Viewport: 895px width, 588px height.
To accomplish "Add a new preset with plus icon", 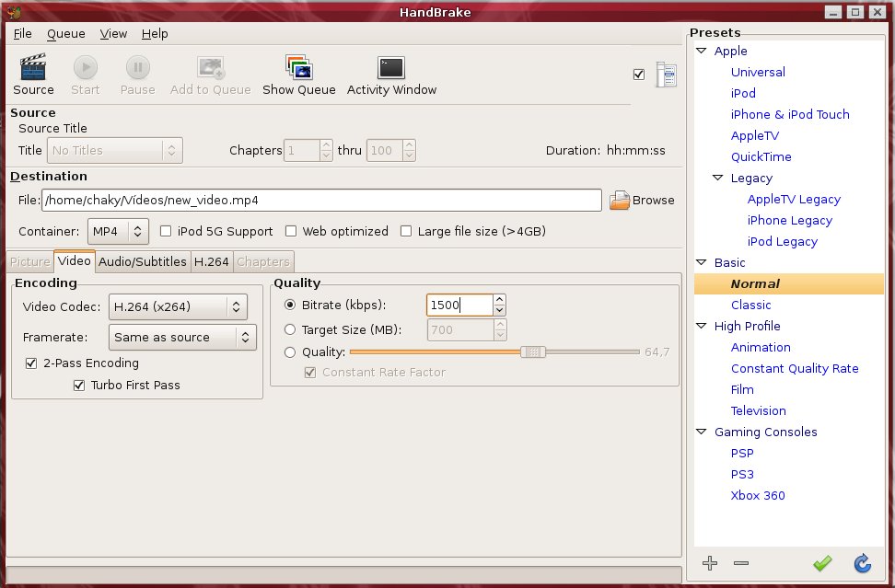I will (x=710, y=563).
